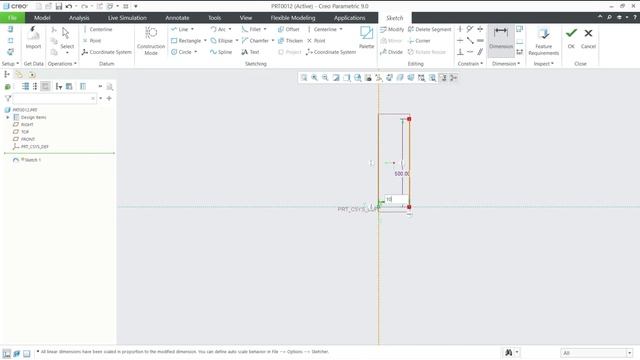Open the Arc tool dropdown arrow
640x360 pixels.
coord(229,29)
